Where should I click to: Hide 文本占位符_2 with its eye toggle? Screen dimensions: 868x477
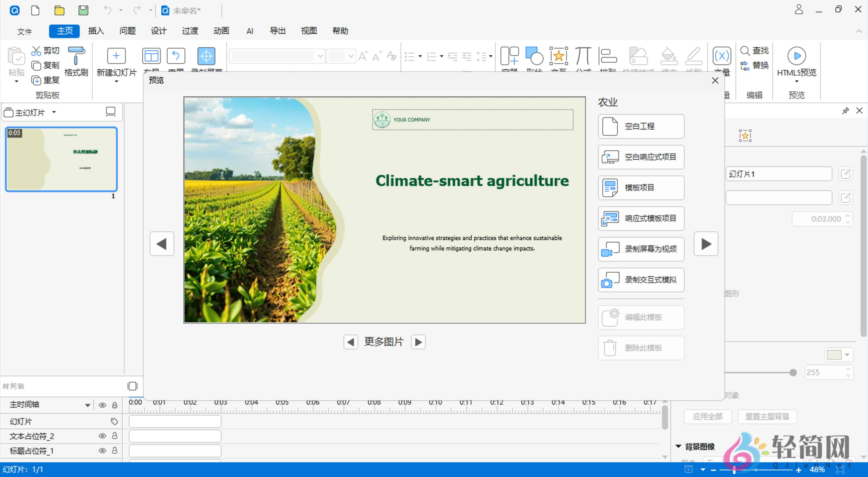(102, 436)
